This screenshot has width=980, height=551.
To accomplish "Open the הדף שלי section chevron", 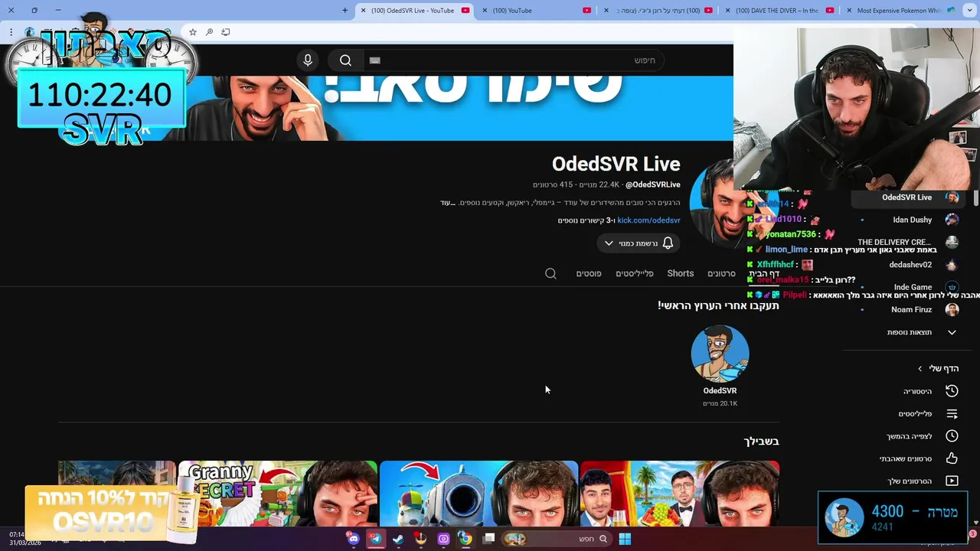I will [920, 369].
